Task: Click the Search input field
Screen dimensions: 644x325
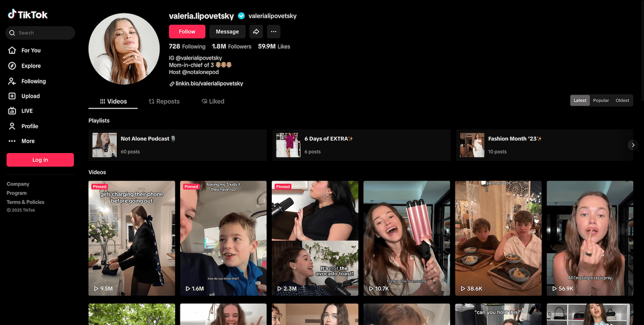Action: coord(43,33)
